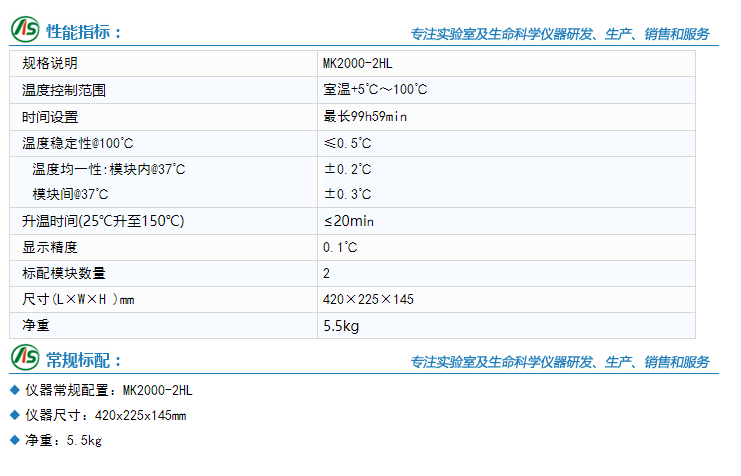Screen dimensions: 741x476
Task: Click the 标配模块数量 row label
Action: coord(64,273)
